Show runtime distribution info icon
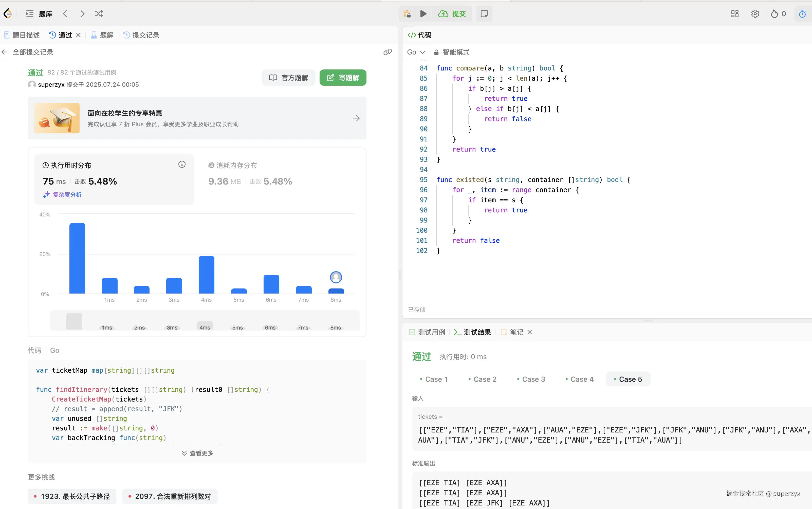812x509 pixels. pos(182,164)
